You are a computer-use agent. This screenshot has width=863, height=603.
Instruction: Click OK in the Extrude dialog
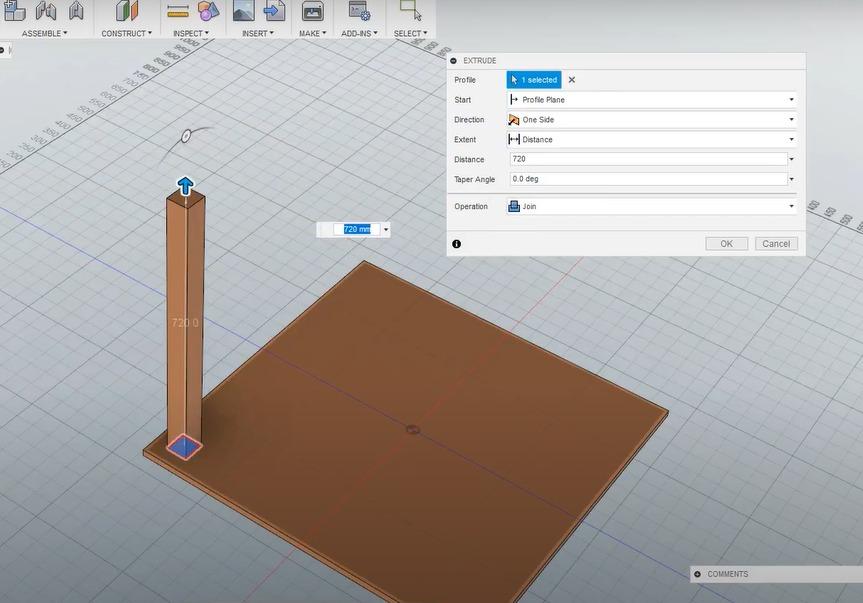(x=727, y=244)
